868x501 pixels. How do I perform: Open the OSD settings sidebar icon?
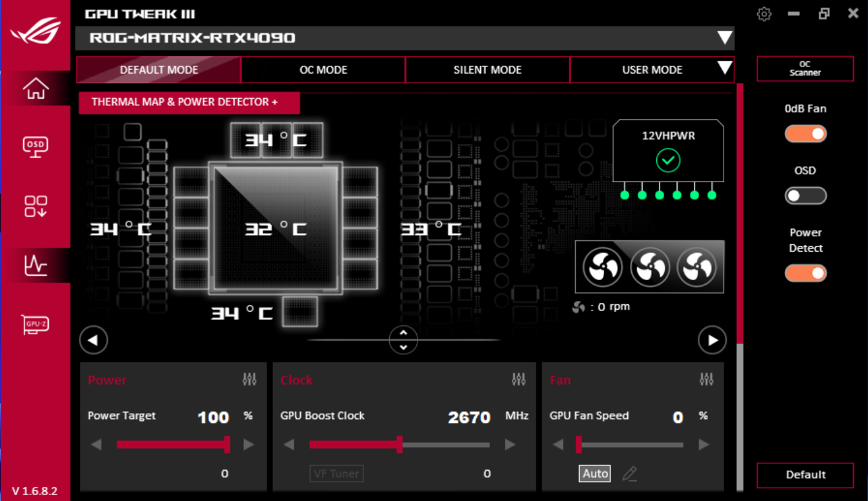[35, 147]
